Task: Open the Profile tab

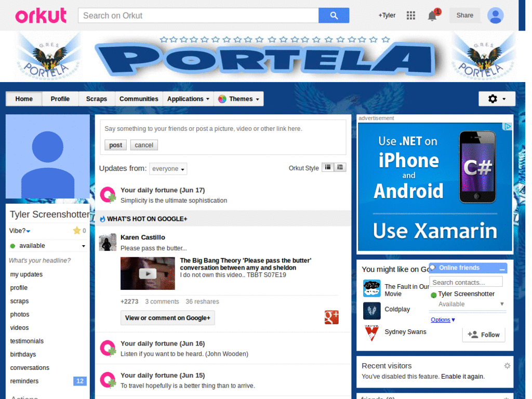Action: tap(60, 99)
